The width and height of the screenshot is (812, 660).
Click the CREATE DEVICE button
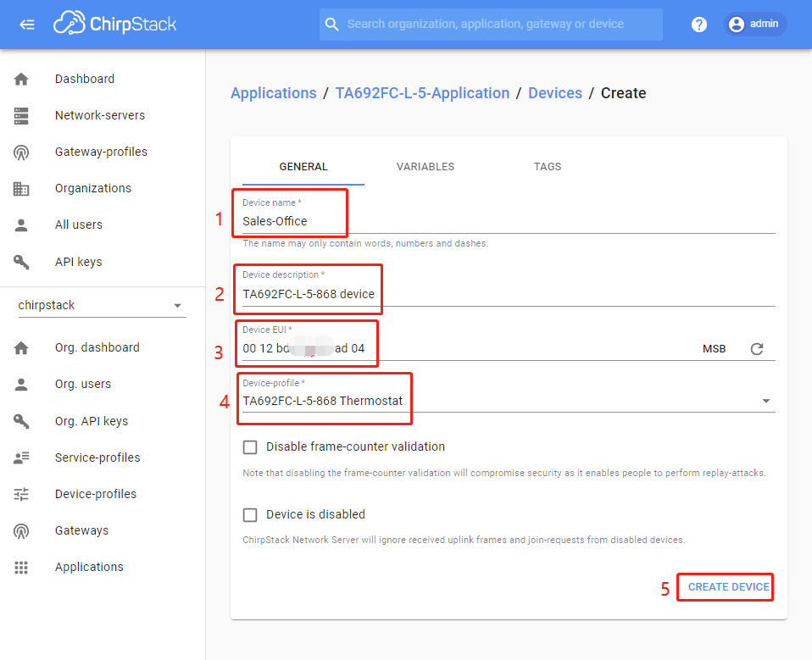pos(728,587)
